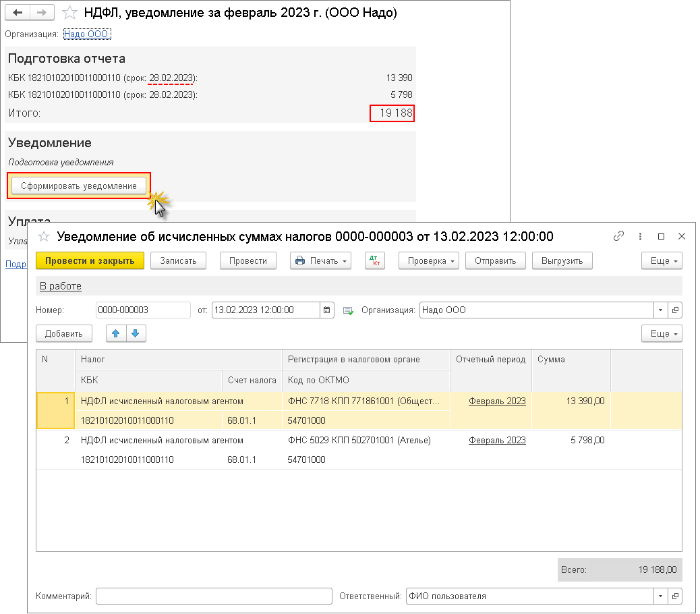This screenshot has width=700, height=614.
Task: Star the НДФЛ уведомление page as favorite
Action: [x=69, y=13]
